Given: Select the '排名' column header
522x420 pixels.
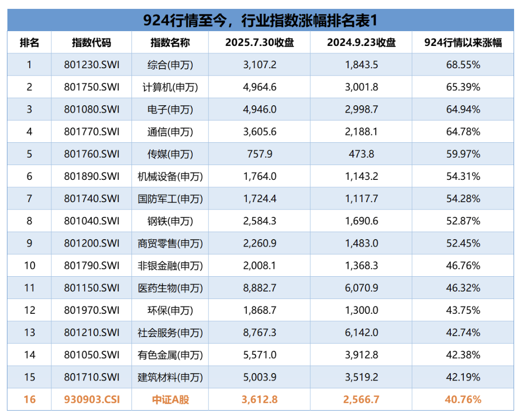Looking at the screenshot, I should coord(29,42).
